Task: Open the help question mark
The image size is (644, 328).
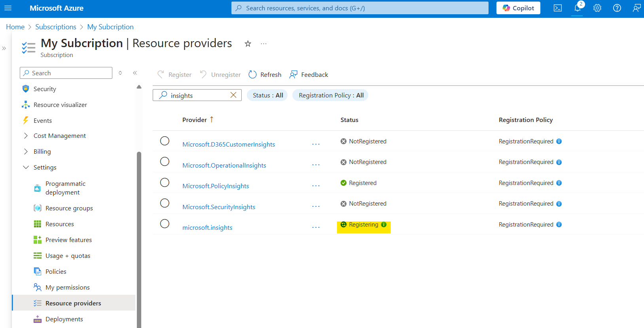Action: click(617, 8)
